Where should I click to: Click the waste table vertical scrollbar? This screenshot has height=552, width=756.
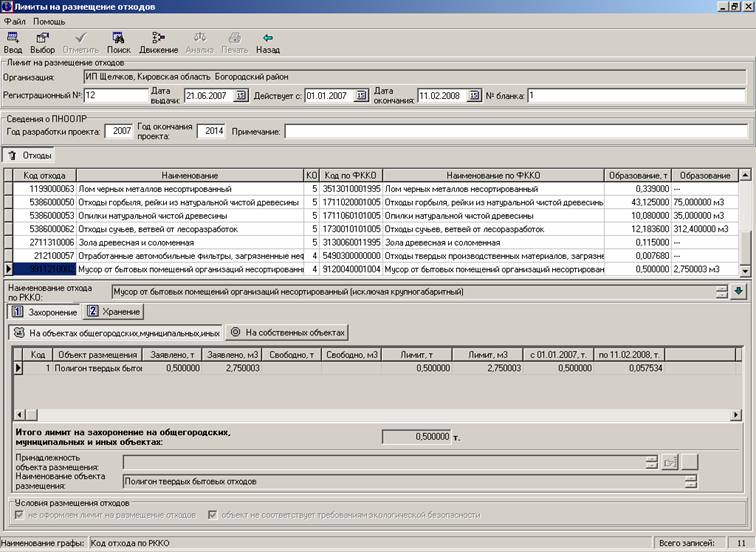click(x=744, y=225)
